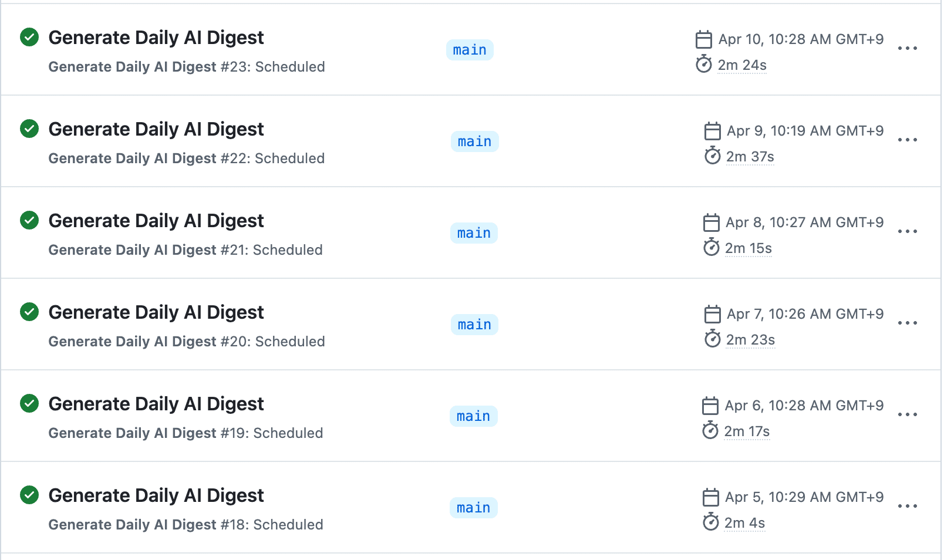Image resolution: width=944 pixels, height=560 pixels.
Task: Click calendar icon beside Apr 6 date
Action: click(x=710, y=406)
